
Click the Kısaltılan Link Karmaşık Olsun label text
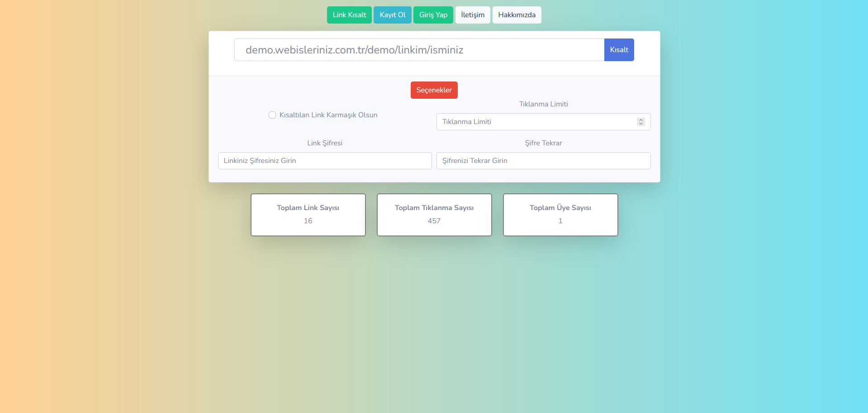[x=328, y=115]
